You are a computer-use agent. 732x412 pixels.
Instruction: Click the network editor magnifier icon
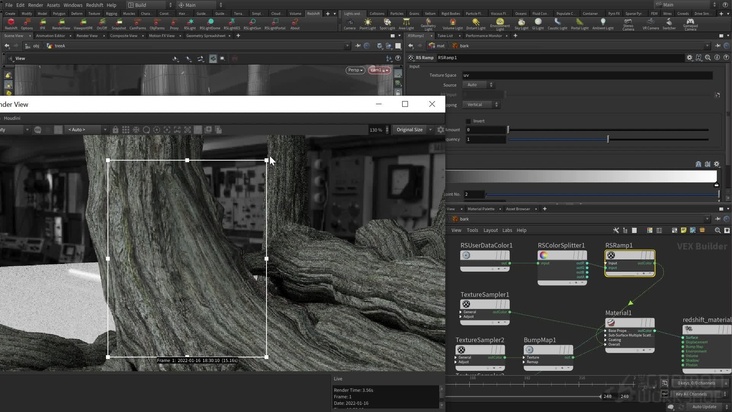[718, 230]
